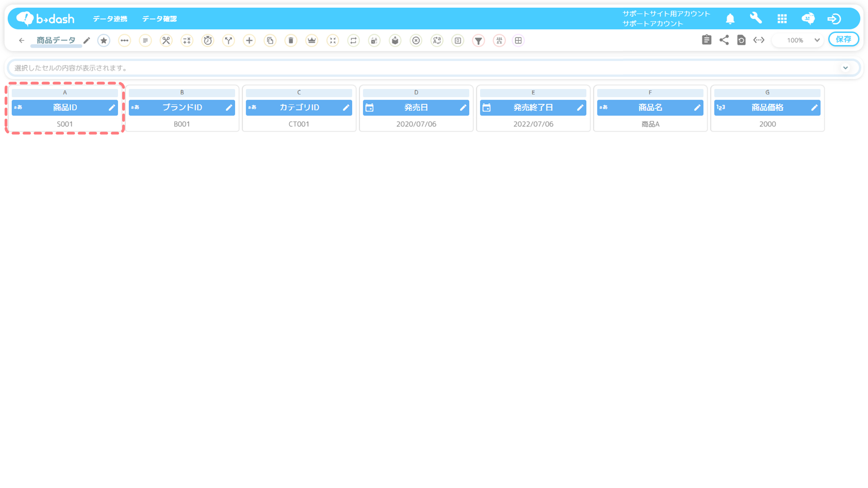Screen dimensions: 868x488
Task: Click the text lines toolbar icon
Action: pos(145,40)
